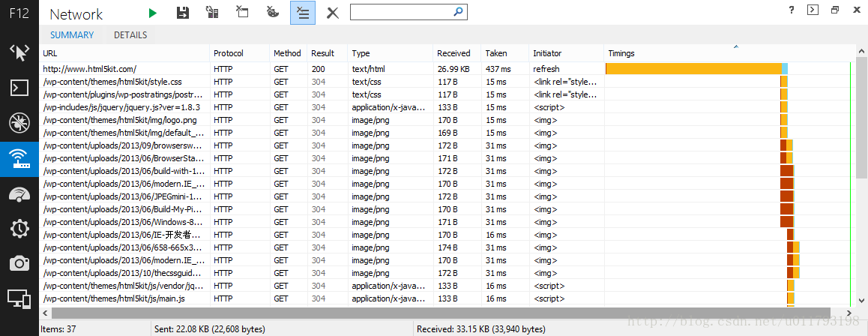868x336 pixels.
Task: Clear all network entries with X icon
Action: 333,13
